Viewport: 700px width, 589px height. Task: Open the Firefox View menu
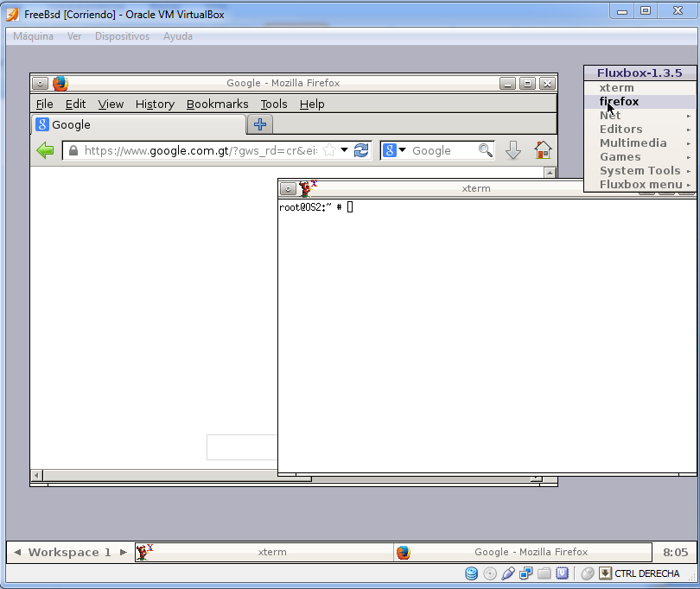pos(111,104)
